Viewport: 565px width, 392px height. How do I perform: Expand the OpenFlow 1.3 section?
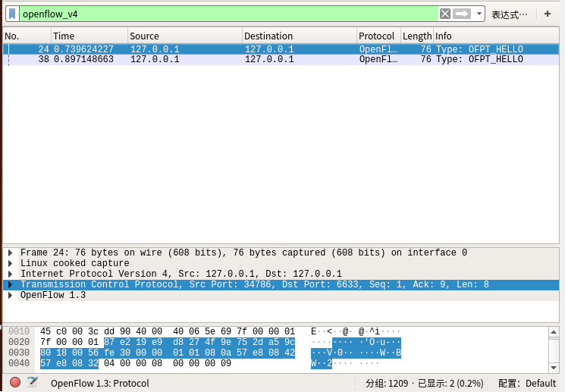[x=11, y=295]
